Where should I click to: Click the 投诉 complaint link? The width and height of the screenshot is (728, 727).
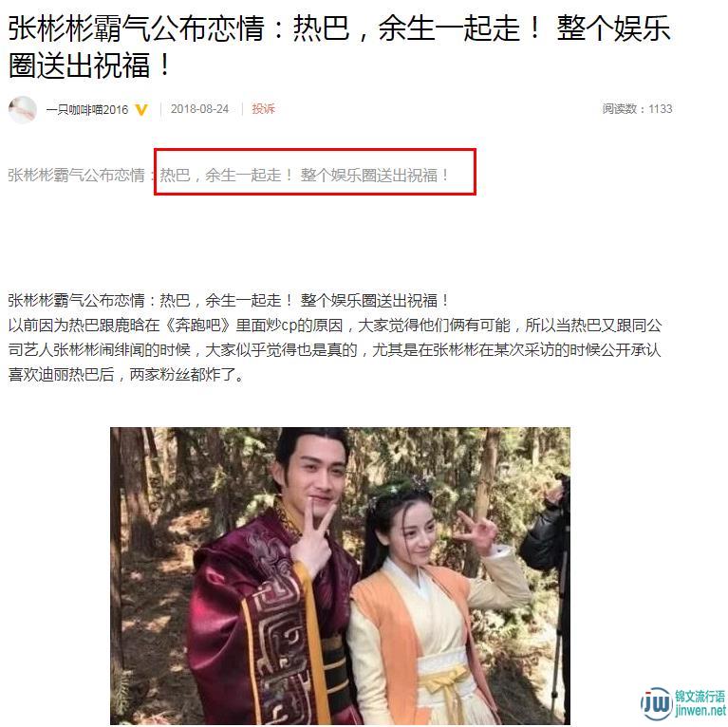[263, 108]
